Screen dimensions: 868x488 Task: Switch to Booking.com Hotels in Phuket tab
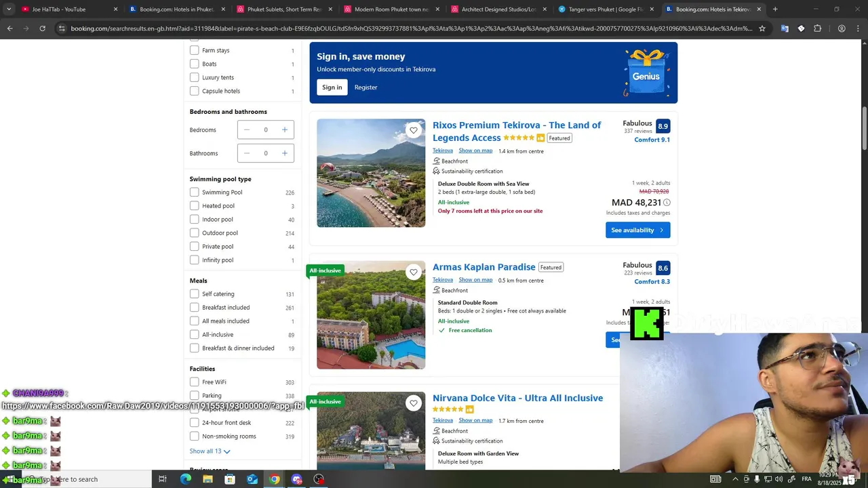176,9
